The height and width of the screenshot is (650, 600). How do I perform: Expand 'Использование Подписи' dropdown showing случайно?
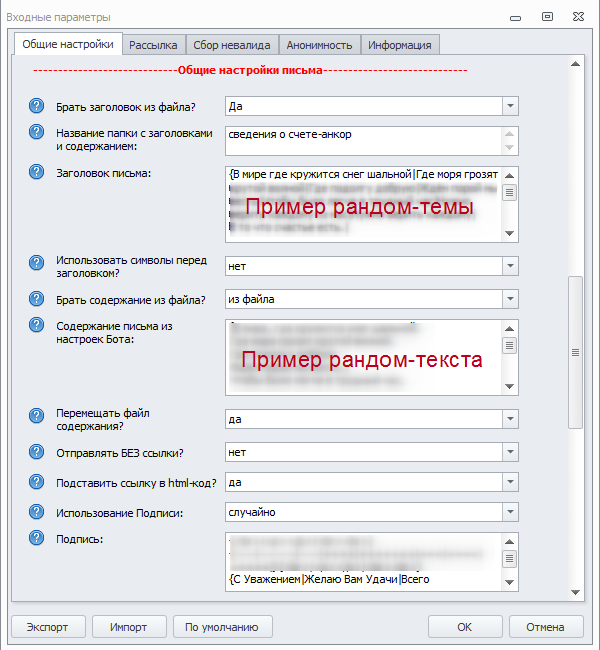(x=510, y=512)
